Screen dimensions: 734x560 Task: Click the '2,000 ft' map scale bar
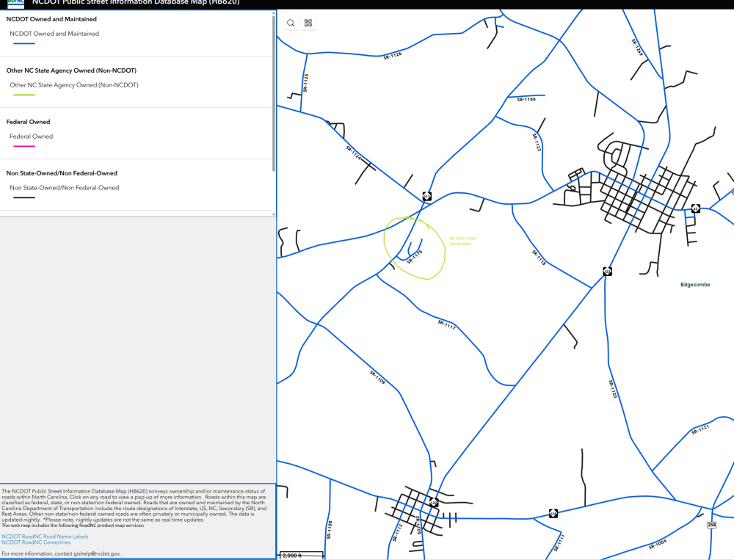pos(301,556)
